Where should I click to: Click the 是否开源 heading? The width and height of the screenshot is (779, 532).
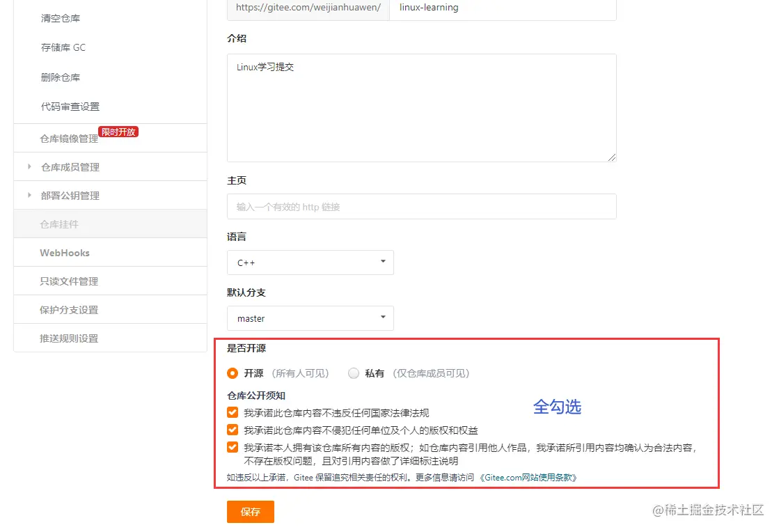[x=246, y=348]
